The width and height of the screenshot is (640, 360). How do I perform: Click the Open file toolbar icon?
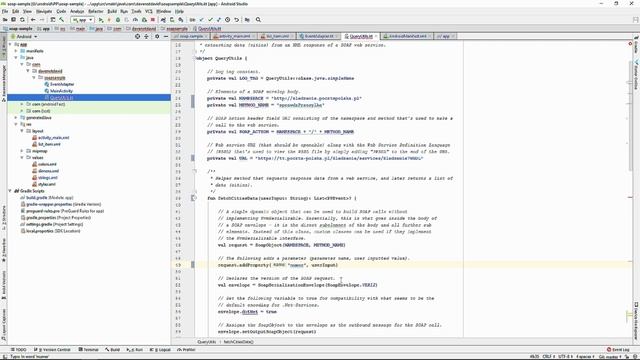5,20
